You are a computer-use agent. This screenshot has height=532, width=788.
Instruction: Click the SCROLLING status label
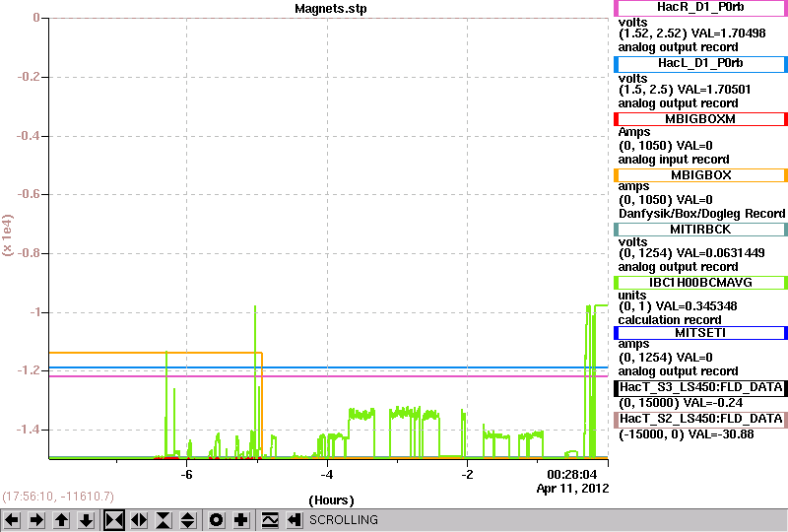(x=344, y=520)
